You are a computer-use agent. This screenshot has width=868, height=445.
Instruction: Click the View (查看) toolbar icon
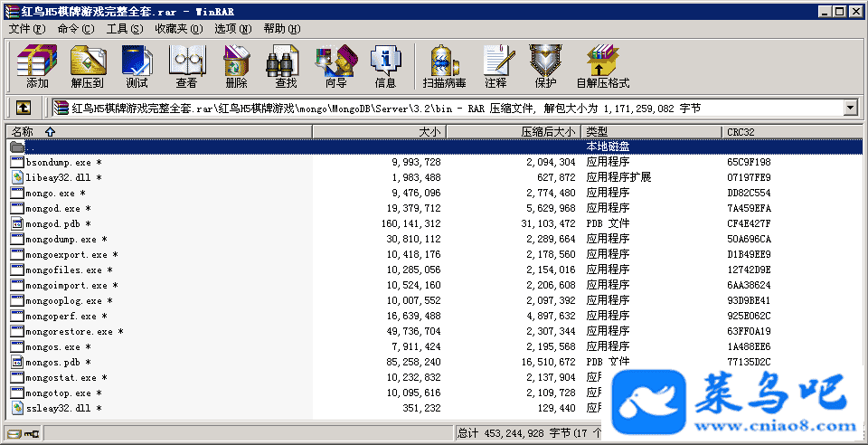click(186, 66)
